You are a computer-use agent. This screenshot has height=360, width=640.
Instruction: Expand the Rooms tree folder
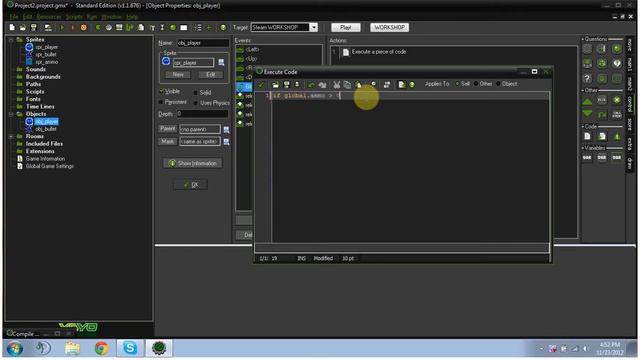click(x=11, y=136)
